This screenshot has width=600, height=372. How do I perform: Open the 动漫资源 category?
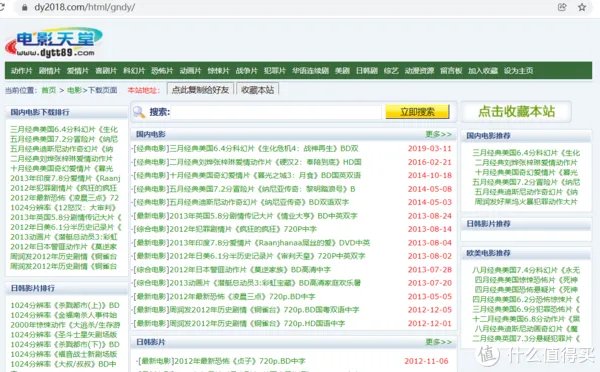pyautogui.click(x=419, y=71)
